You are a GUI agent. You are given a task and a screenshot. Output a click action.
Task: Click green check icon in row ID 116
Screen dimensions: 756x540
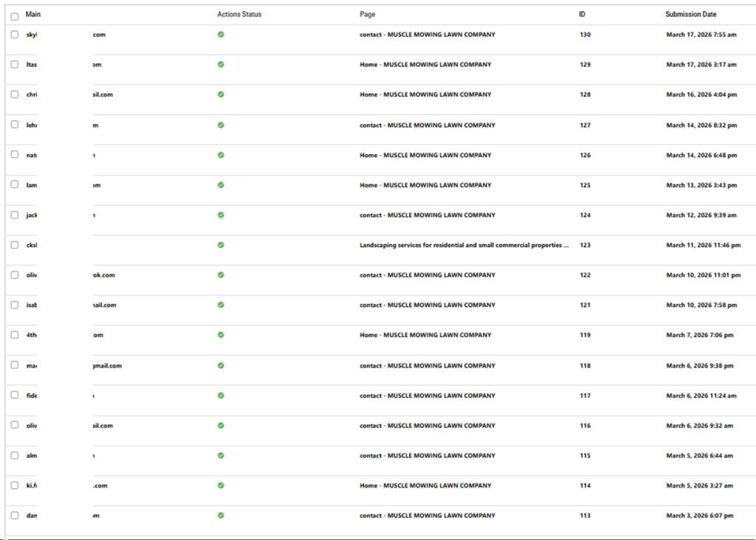(221, 426)
